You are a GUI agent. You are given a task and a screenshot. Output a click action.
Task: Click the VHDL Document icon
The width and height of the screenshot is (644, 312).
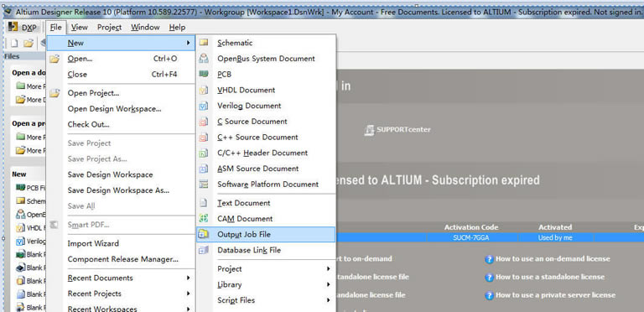pyautogui.click(x=204, y=90)
